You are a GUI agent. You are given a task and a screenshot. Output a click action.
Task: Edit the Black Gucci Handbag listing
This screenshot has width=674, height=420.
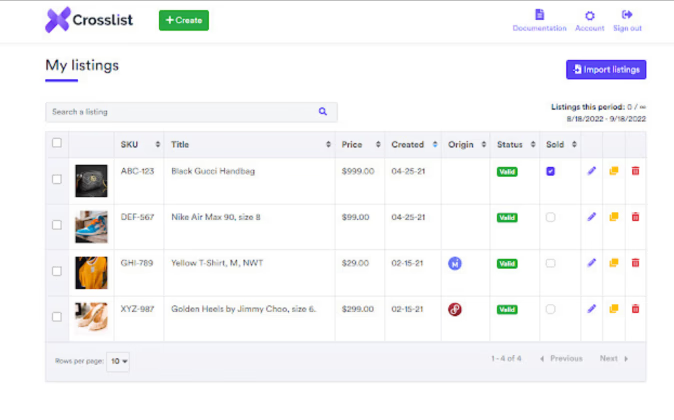pos(592,171)
